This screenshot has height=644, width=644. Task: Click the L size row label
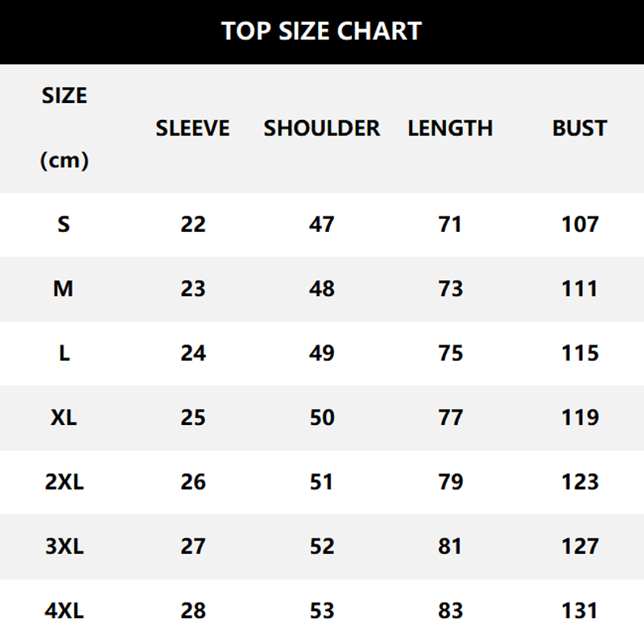tap(64, 353)
